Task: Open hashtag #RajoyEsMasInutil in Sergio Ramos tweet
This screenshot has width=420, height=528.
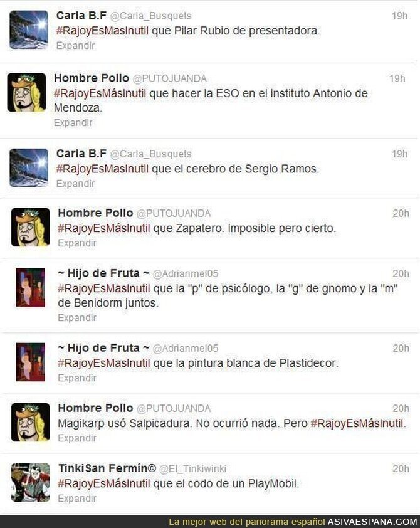Action: 102,169
